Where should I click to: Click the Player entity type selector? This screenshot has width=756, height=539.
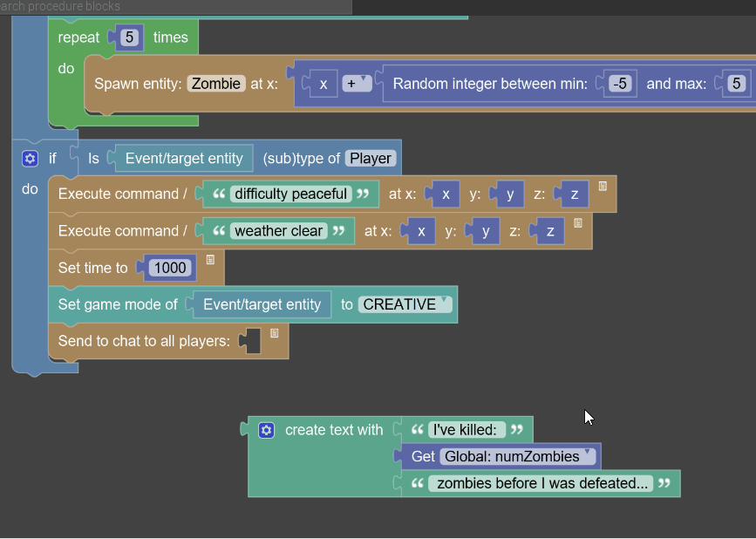(x=371, y=159)
